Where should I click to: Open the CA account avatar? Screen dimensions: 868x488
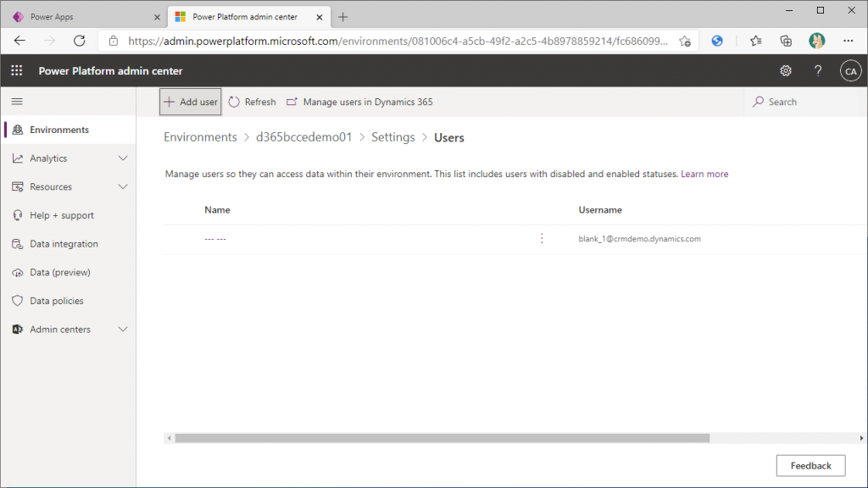click(x=851, y=71)
